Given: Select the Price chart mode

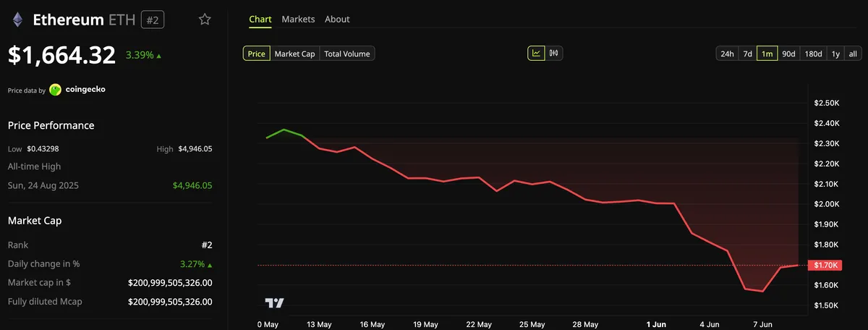Looking at the screenshot, I should (256, 54).
